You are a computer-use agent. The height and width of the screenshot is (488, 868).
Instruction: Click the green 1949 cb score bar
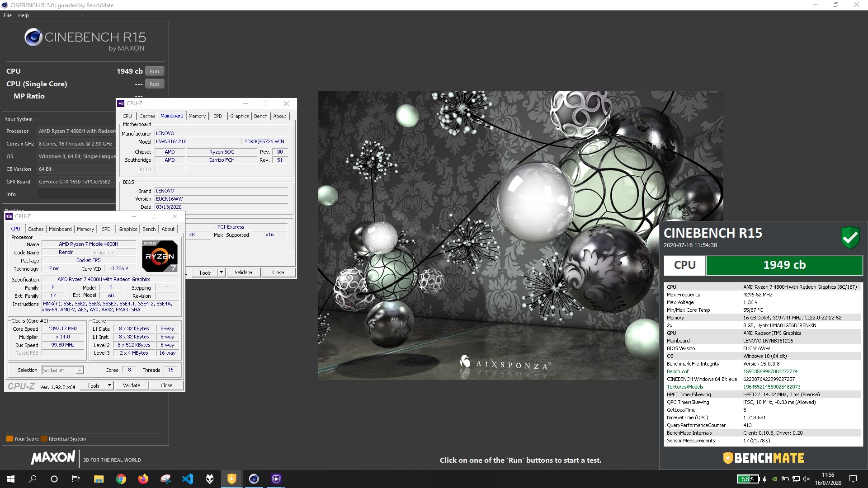click(784, 265)
